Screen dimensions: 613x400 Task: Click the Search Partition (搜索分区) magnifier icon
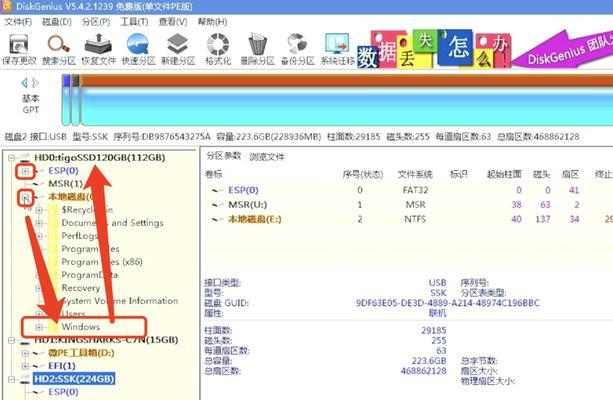pyautogui.click(x=59, y=49)
